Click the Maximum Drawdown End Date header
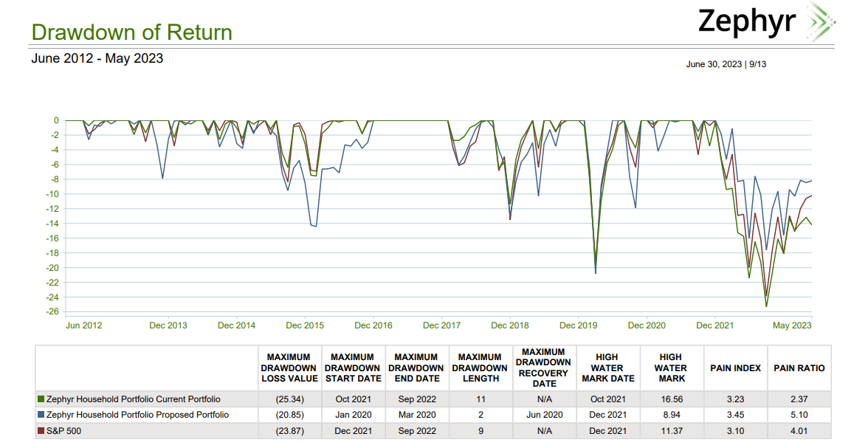 pyautogui.click(x=416, y=368)
